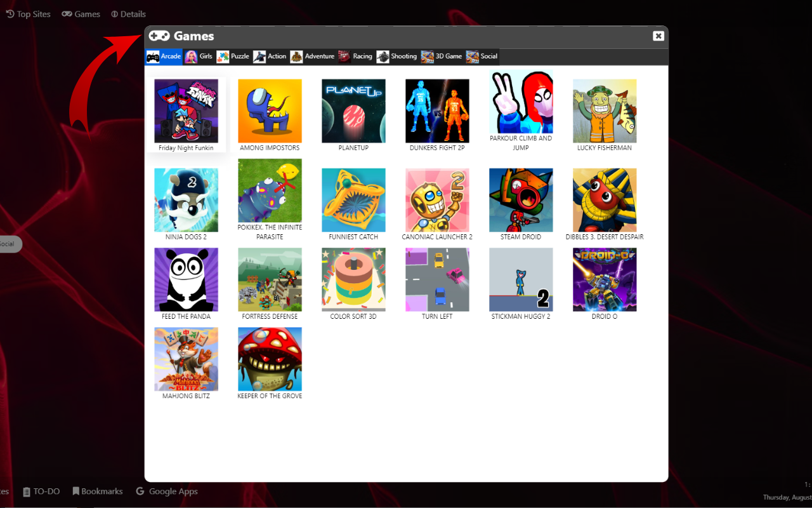Viewport: 812px width, 508px height.
Task: Open the Among Impostors game icon
Action: pos(270,111)
